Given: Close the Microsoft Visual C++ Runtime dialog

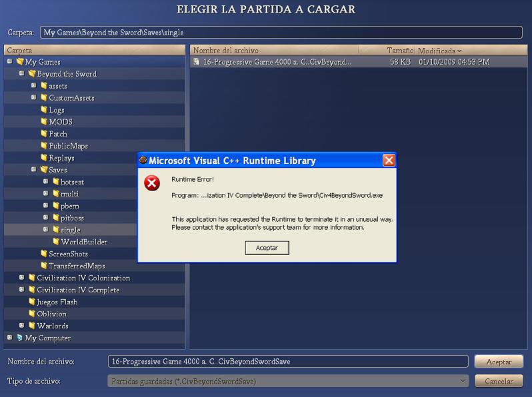Looking at the screenshot, I should click(x=389, y=161).
